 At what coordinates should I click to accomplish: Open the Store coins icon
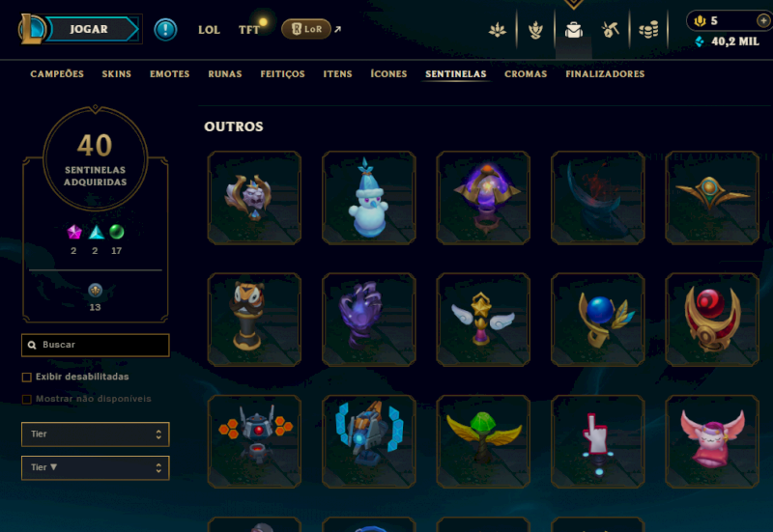(648, 30)
